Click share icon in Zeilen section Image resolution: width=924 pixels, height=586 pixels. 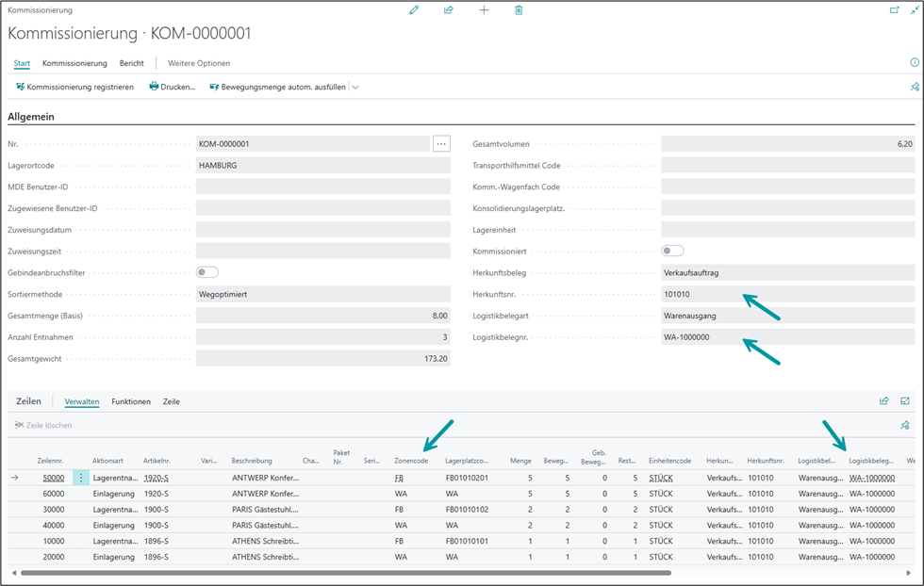tap(883, 400)
